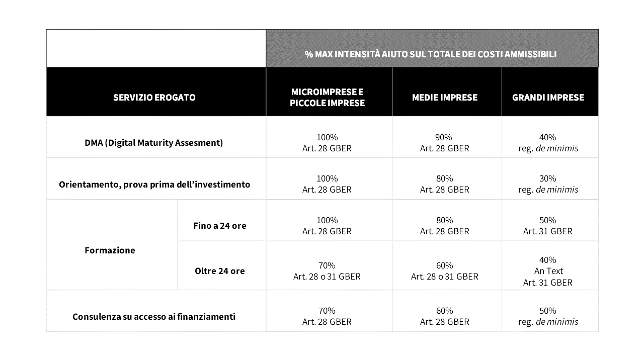Image resolution: width=644 pixels, height=362 pixels.
Task: Select the 30% cell in Orientamento row
Action: click(548, 184)
